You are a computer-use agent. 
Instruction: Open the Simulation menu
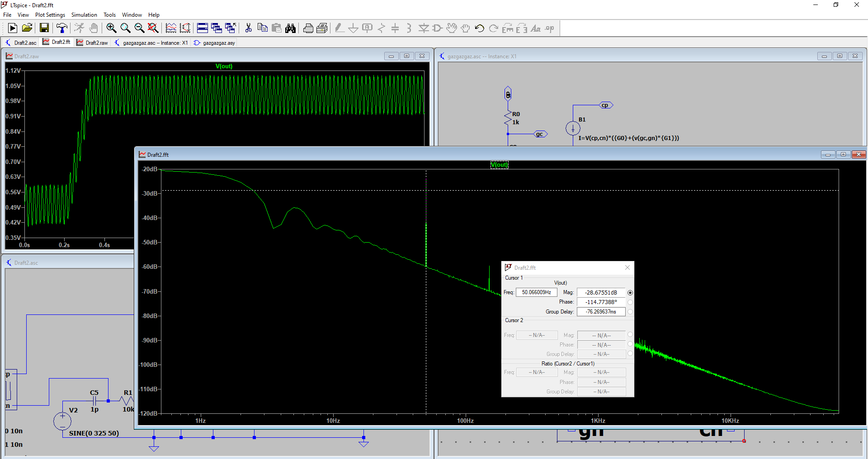(x=84, y=15)
